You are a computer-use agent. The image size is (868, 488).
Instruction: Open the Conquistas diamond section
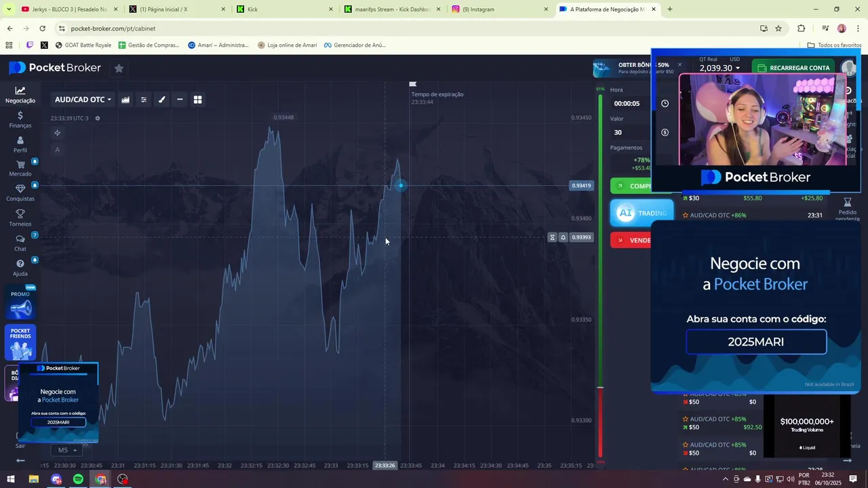pyautogui.click(x=20, y=193)
